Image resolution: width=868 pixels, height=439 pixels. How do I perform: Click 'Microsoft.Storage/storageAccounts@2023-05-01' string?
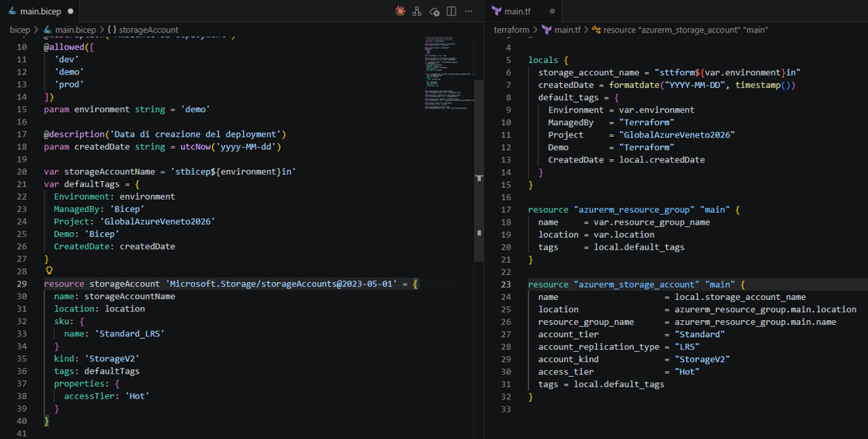click(281, 284)
